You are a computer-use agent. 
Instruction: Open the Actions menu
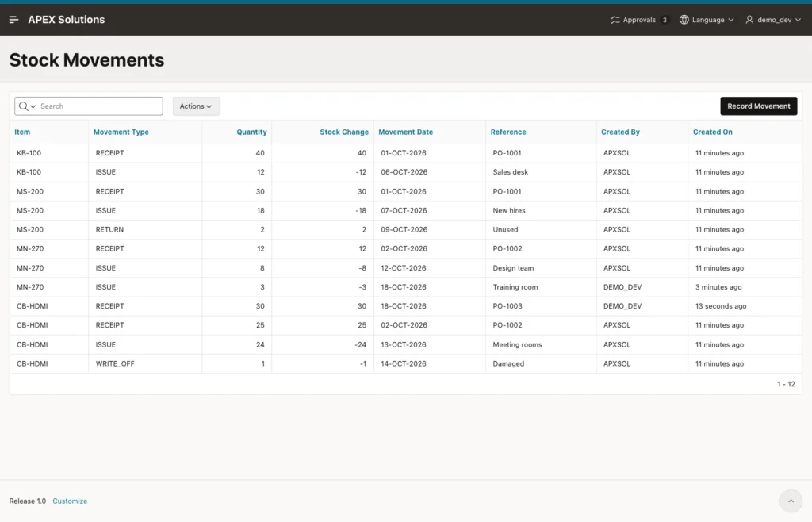(197, 106)
